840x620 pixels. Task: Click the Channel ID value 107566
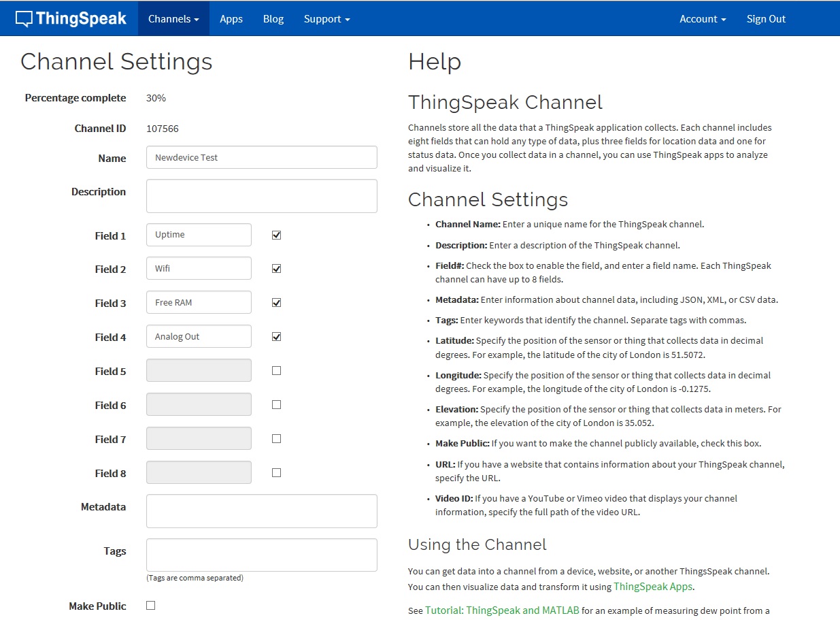click(x=163, y=129)
